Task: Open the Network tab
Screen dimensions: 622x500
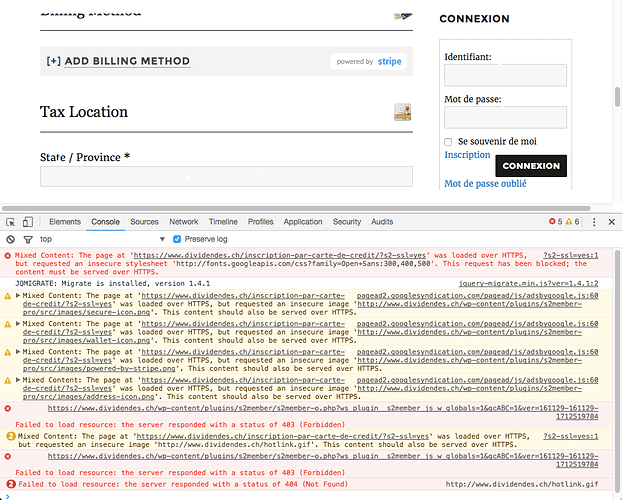Action: pyautogui.click(x=184, y=222)
